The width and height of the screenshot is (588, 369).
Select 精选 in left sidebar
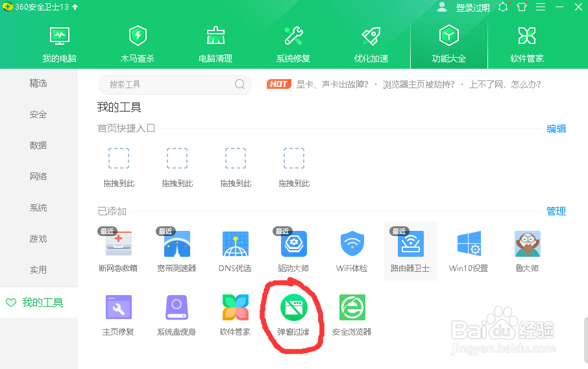pyautogui.click(x=39, y=83)
